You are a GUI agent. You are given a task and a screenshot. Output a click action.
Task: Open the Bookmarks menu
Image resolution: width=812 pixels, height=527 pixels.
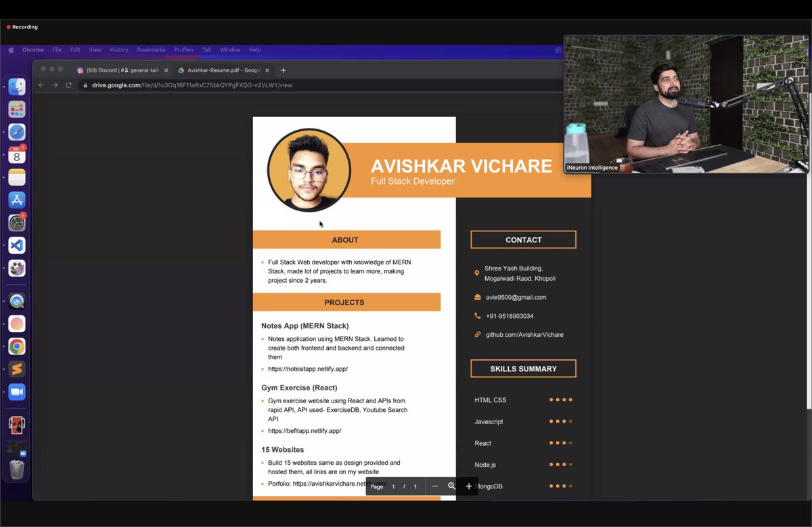click(x=151, y=49)
